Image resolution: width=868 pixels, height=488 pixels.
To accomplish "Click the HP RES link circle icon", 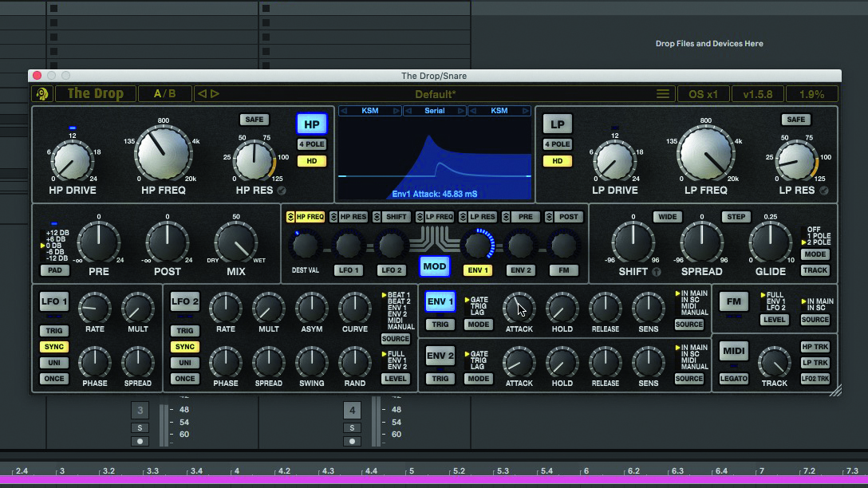I will point(282,191).
